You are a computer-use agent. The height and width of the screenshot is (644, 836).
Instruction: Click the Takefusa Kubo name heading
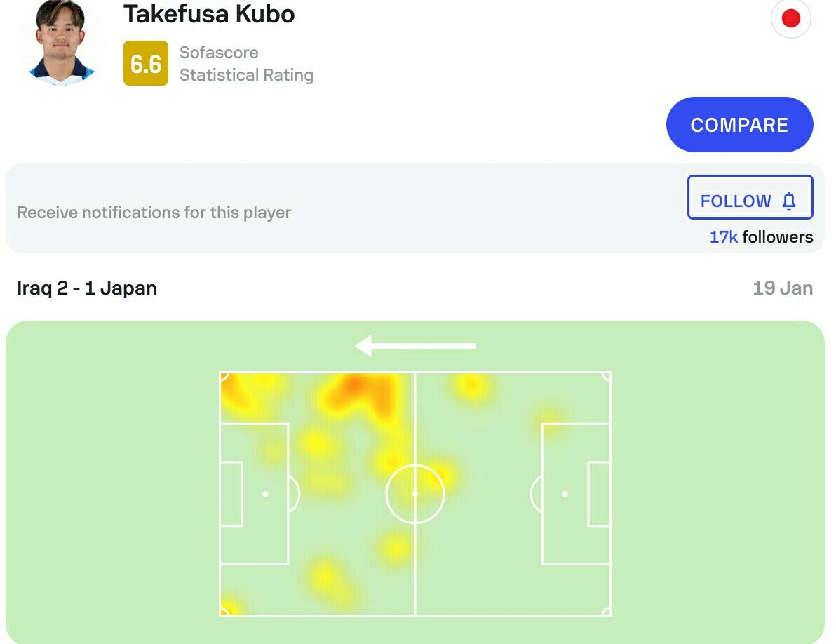coord(209,14)
